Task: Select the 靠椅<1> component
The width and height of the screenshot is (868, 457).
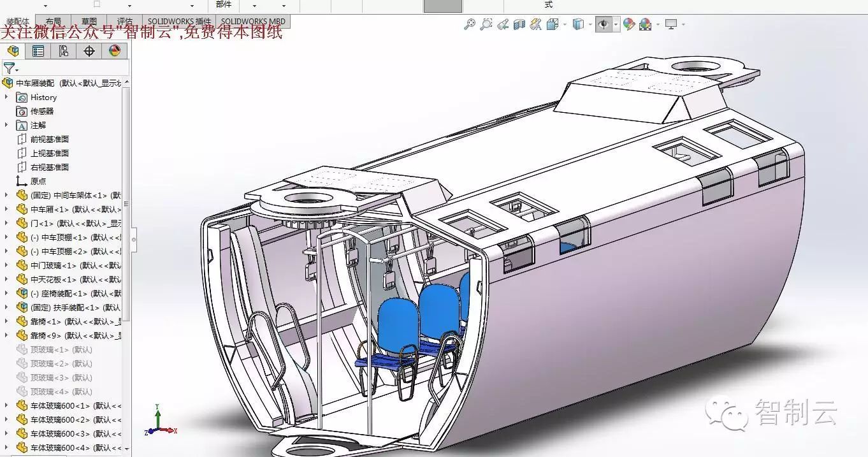Action: 68,322
